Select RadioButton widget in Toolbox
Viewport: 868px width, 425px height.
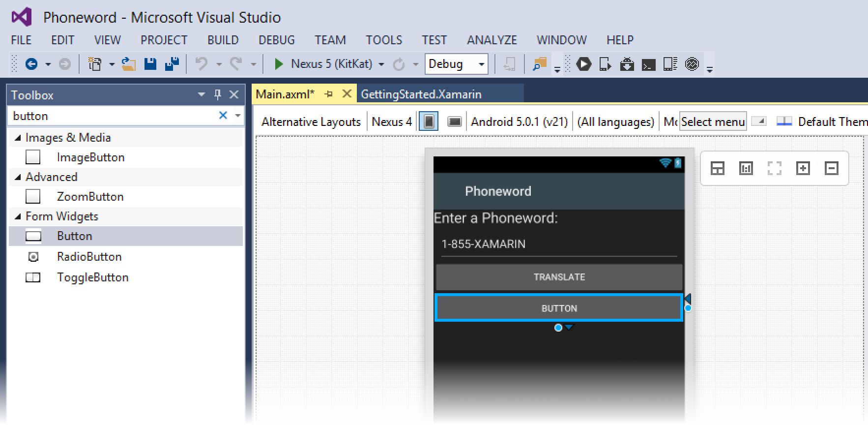coord(89,257)
